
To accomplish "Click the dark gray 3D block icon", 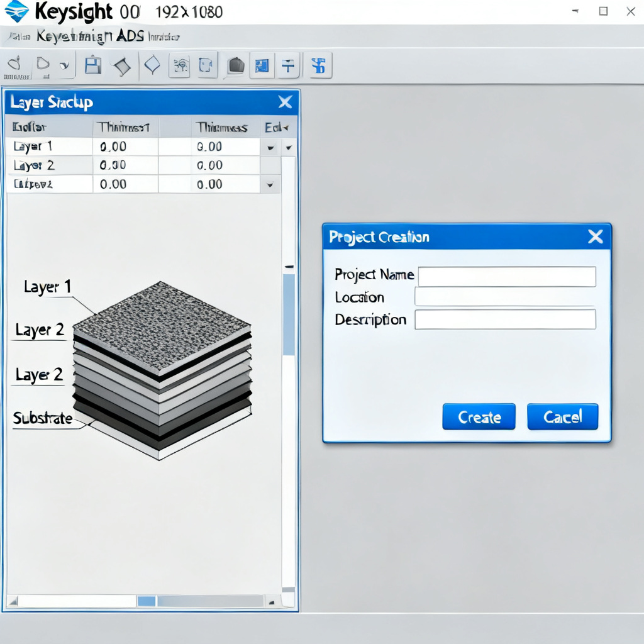I will [236, 65].
